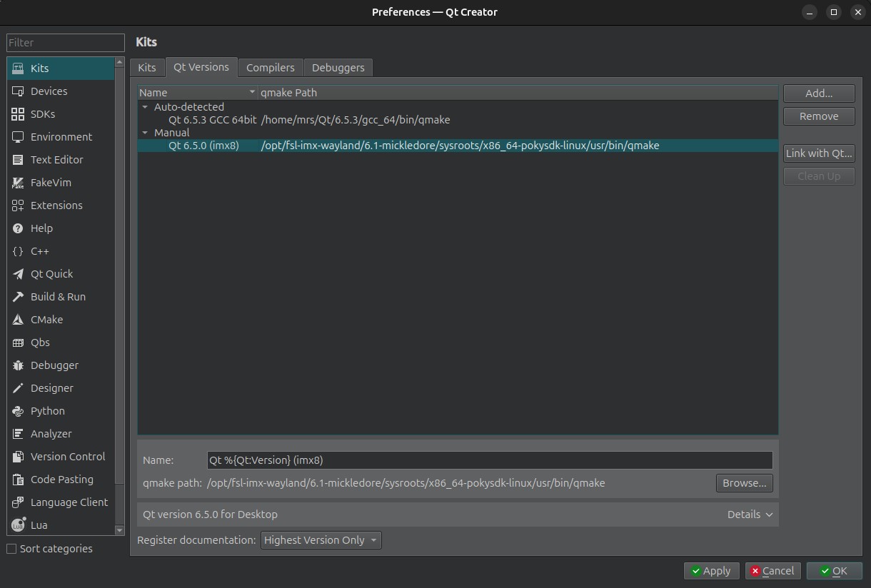The image size is (871, 588).
Task: Open the FakeVim settings icon
Action: [18, 183]
